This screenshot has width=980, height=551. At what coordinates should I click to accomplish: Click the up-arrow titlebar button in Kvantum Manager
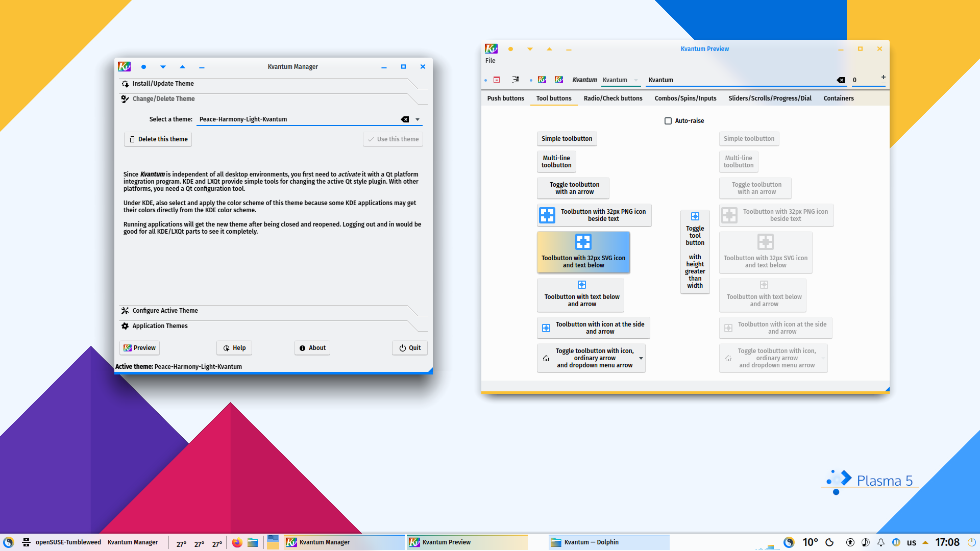coord(182,67)
